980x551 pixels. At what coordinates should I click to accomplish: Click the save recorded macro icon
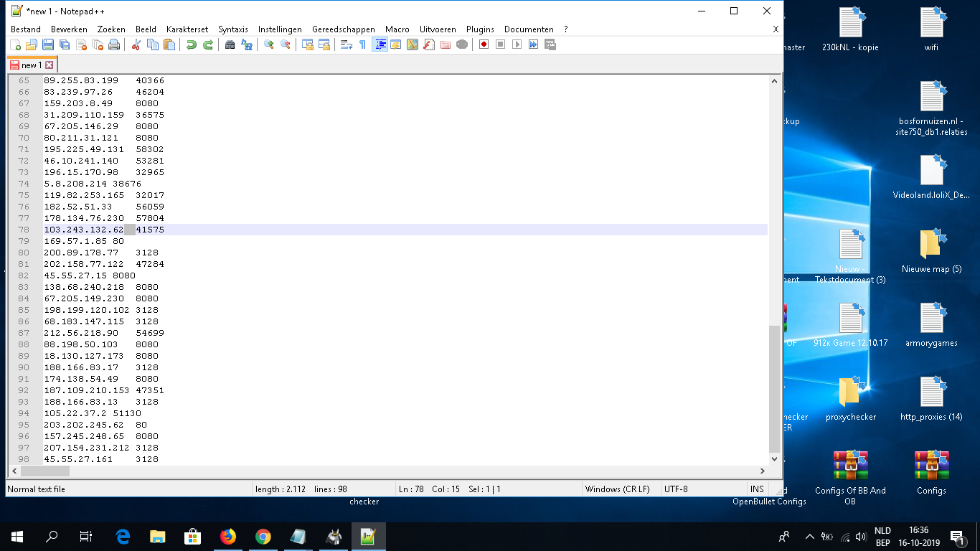(x=550, y=44)
